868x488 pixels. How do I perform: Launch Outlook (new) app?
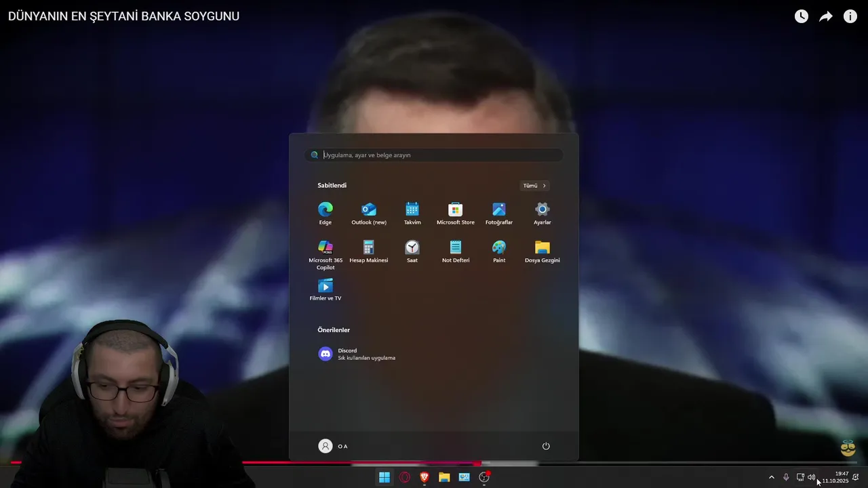[x=369, y=213]
